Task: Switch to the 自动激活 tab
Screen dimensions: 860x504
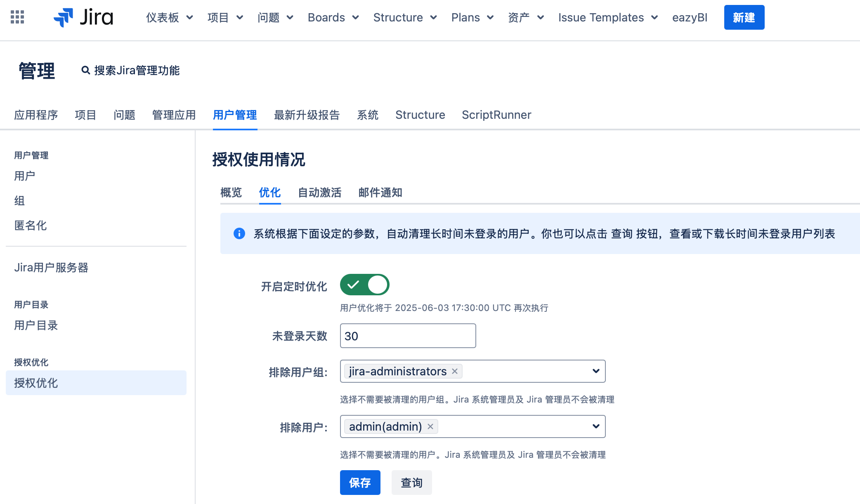Action: pyautogui.click(x=319, y=193)
